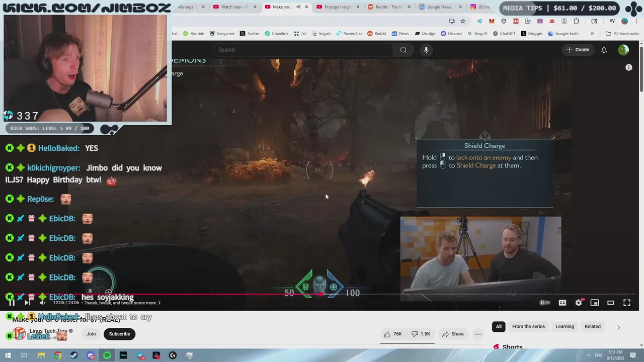The height and width of the screenshot is (362, 644).
Task: Open the MetaMask fox extension
Action: coord(492,21)
